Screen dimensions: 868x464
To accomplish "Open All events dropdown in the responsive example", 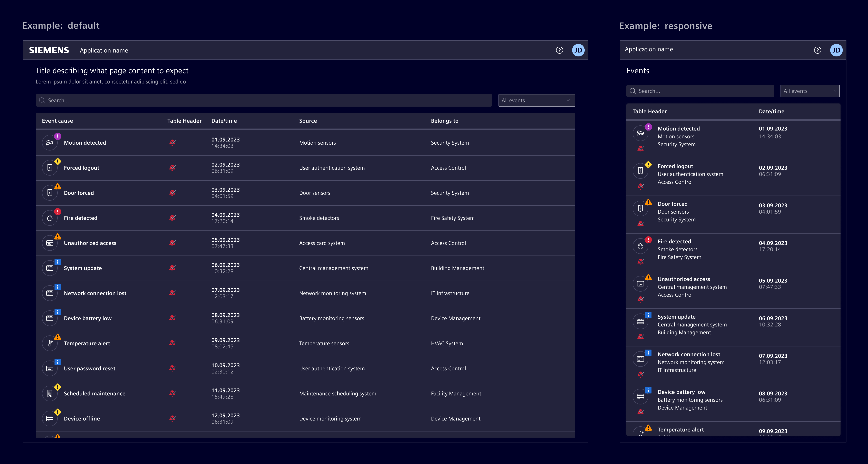I will [810, 91].
